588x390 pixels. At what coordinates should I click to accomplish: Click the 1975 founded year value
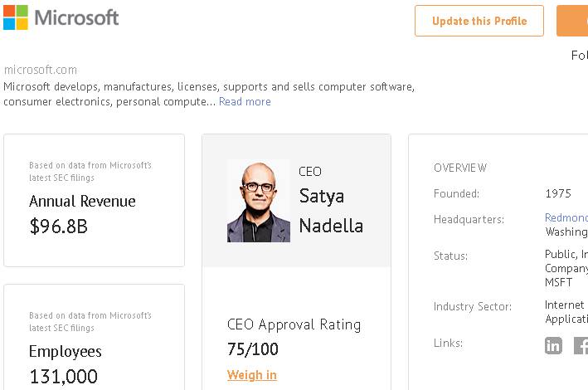point(558,193)
